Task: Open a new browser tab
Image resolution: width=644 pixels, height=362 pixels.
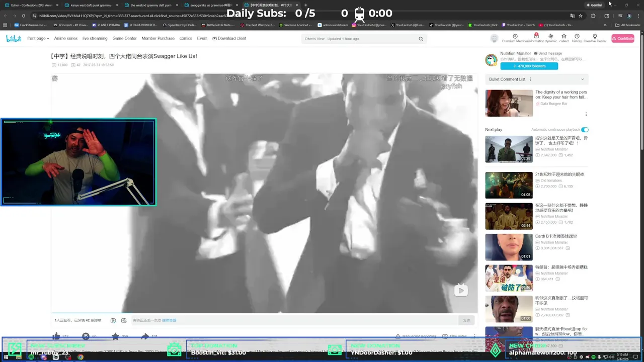Action: point(305,5)
